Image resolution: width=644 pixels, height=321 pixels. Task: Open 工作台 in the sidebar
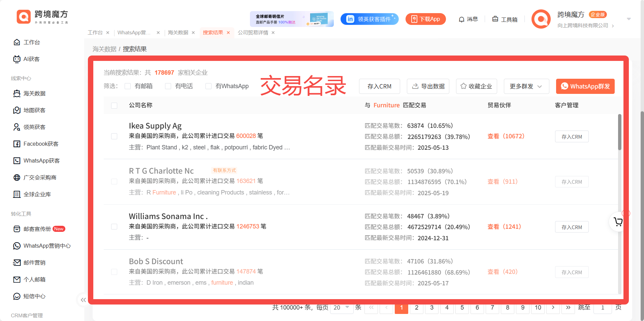pos(27,42)
